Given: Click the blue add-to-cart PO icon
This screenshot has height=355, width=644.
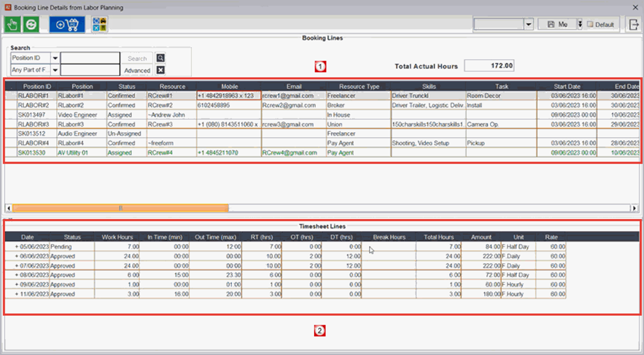Looking at the screenshot, I should click(x=67, y=24).
